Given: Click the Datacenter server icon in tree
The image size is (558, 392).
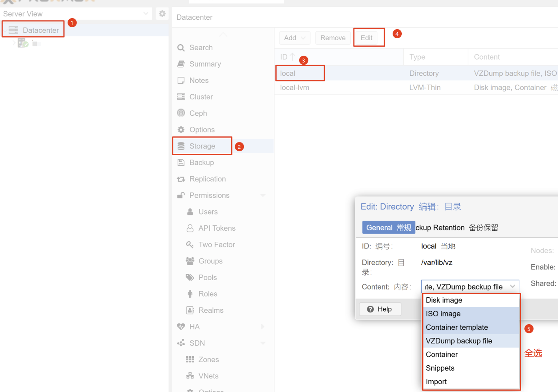Looking at the screenshot, I should (x=13, y=30).
